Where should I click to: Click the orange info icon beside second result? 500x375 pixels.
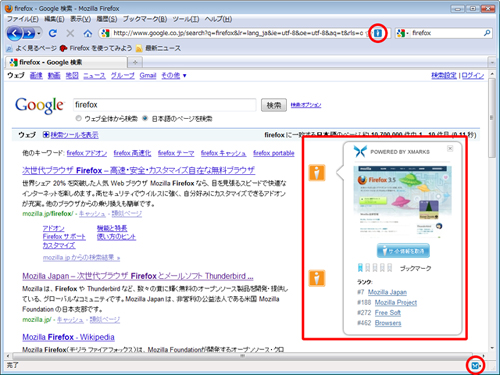(316, 278)
